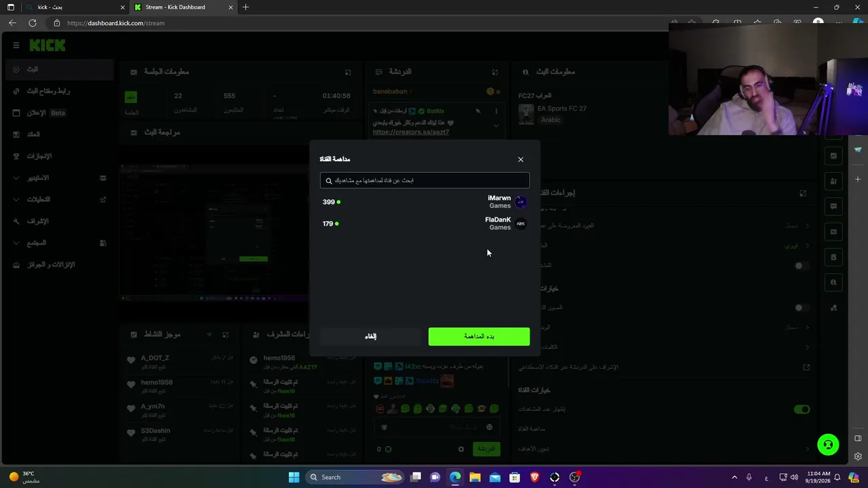Open the green support headset button
This screenshot has width=868, height=488.
pyautogui.click(x=828, y=445)
